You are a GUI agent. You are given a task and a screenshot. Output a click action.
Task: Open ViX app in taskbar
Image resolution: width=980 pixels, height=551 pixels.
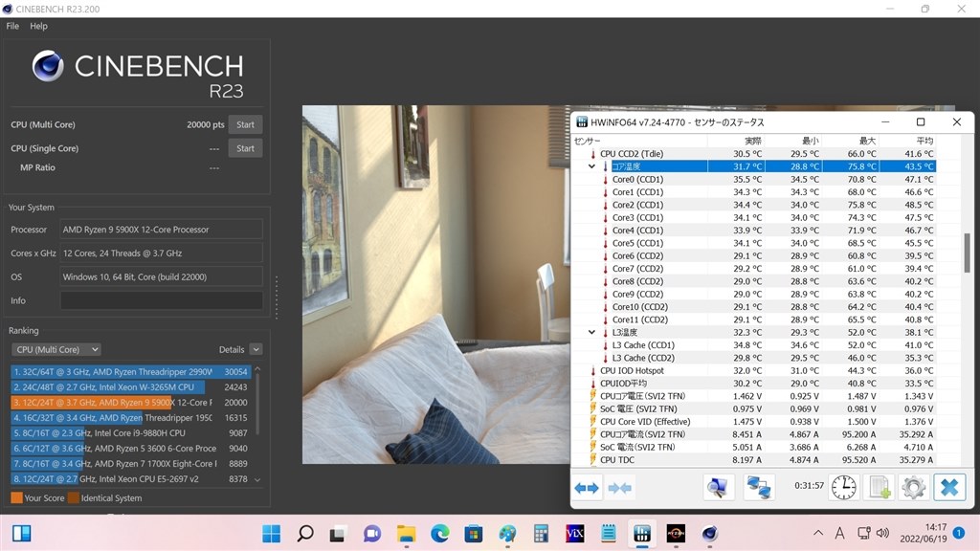[574, 534]
